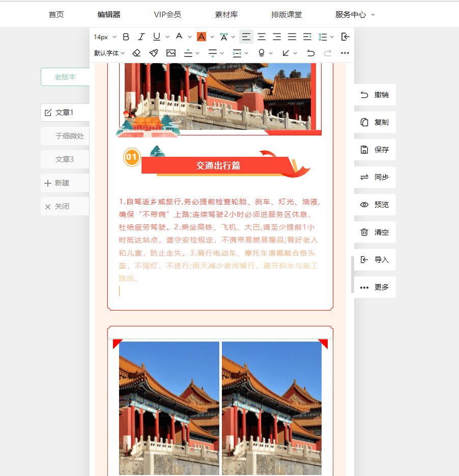Image resolution: width=459 pixels, height=476 pixels.
Task: Toggle bold formatting in the toolbar
Action: click(126, 37)
